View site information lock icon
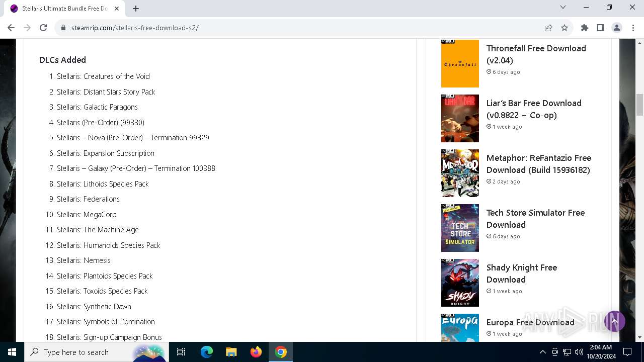This screenshot has height=362, width=644. 63,28
